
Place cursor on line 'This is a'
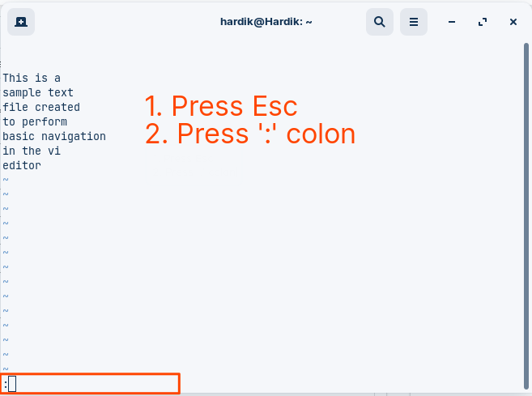click(x=32, y=78)
